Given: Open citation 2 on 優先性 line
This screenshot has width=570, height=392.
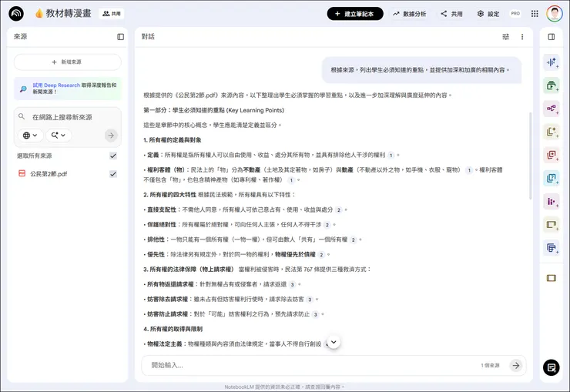Looking at the screenshot, I should pos(321,255).
